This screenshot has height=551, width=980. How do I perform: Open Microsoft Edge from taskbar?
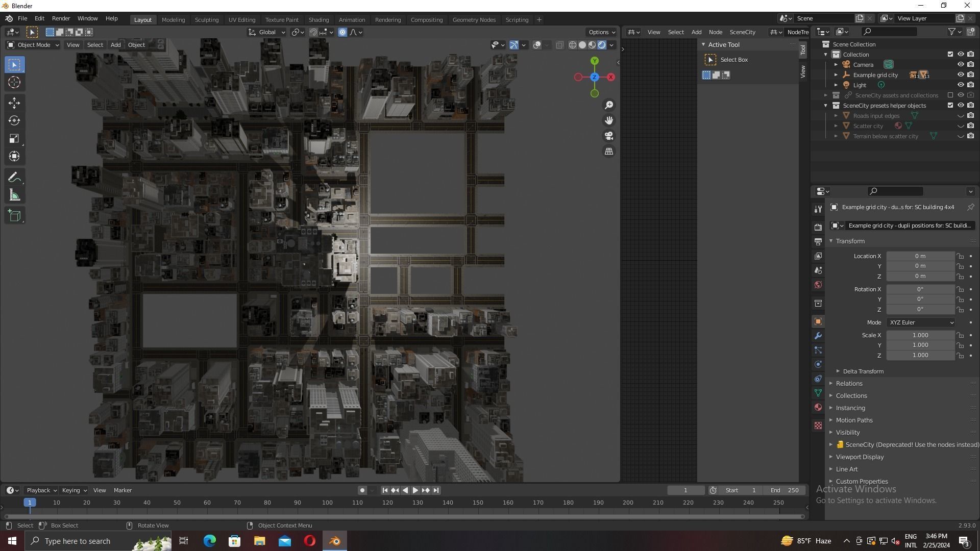(x=210, y=541)
